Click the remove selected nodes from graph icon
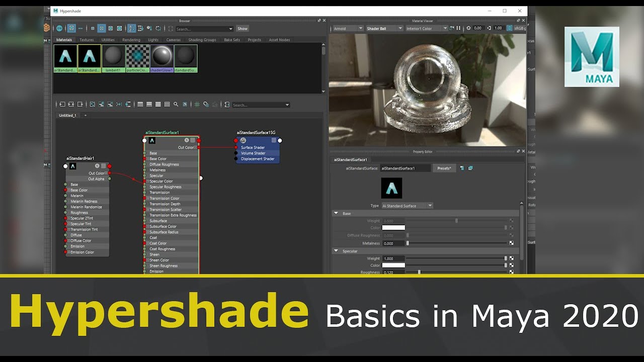Screen dimensions: 644x362 pyautogui.click(x=110, y=105)
